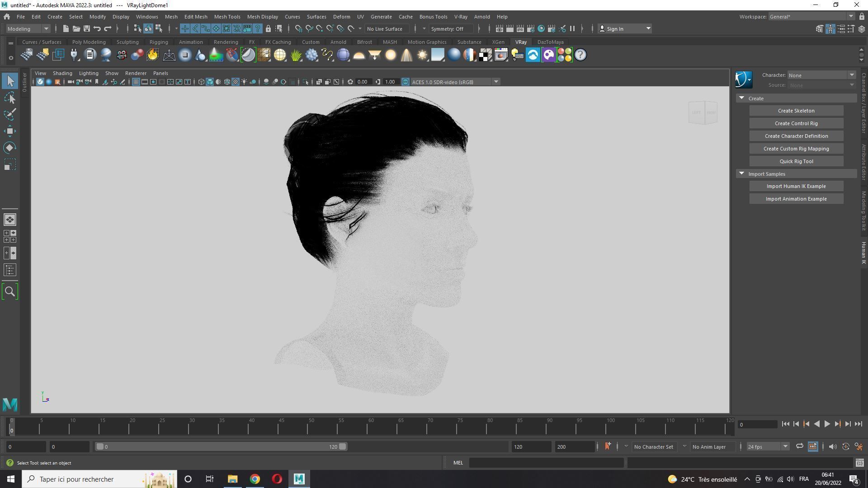Toggle the viewport grid display icon
The image size is (868, 488).
(136, 82)
